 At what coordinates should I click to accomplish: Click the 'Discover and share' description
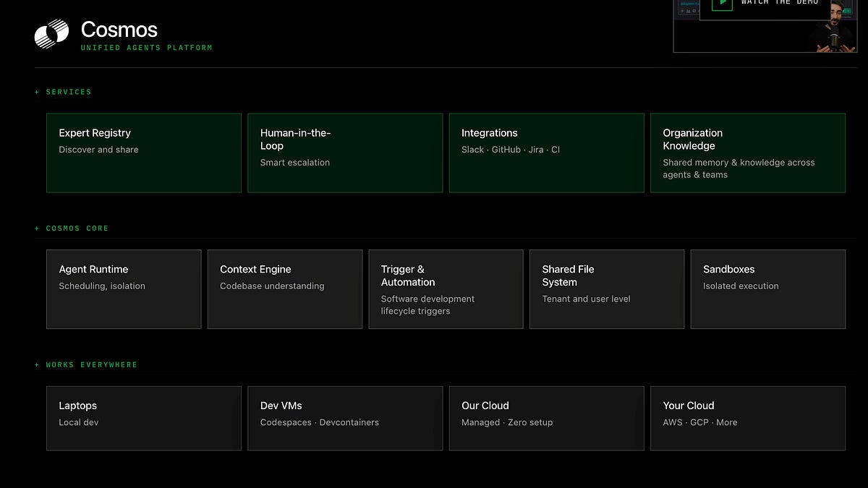pos(98,150)
